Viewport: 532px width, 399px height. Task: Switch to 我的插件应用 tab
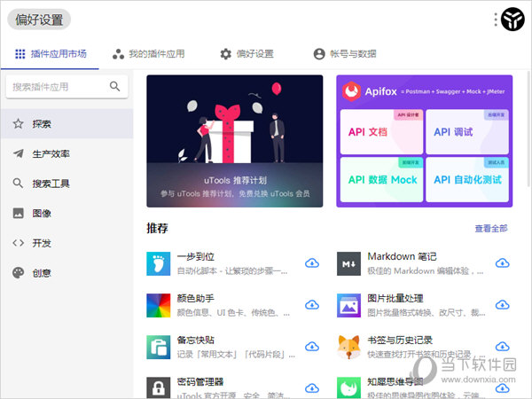pos(148,54)
